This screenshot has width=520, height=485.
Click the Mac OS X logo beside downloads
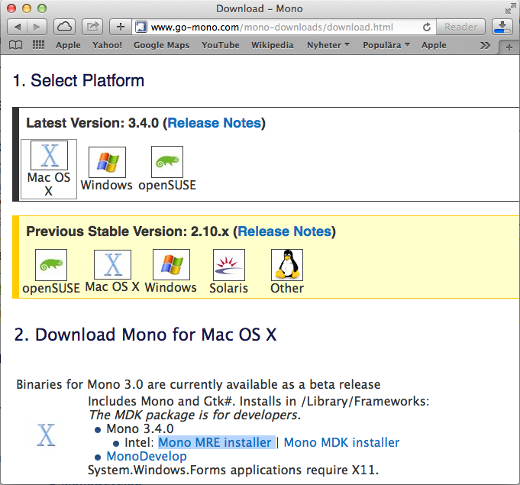point(46,435)
